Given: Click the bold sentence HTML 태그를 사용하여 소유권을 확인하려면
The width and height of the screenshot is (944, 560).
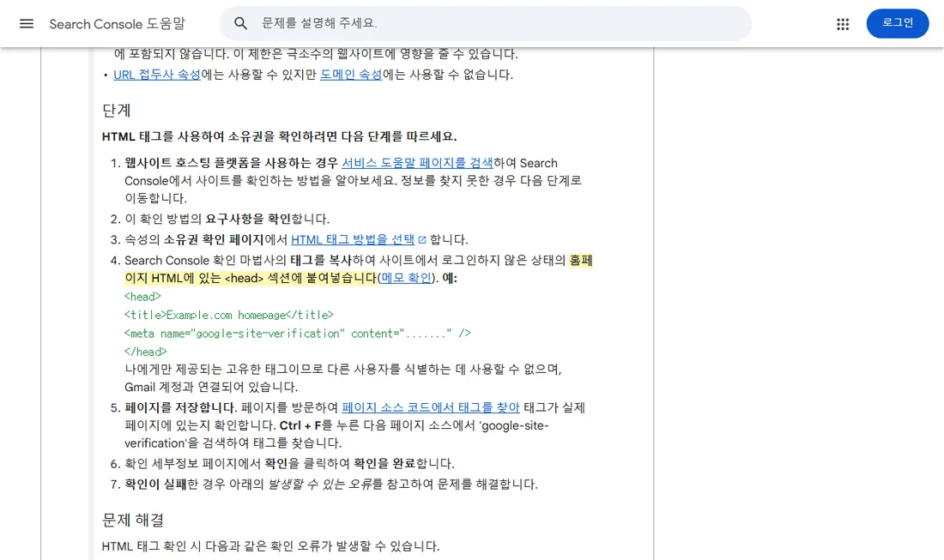Looking at the screenshot, I should 280,136.
